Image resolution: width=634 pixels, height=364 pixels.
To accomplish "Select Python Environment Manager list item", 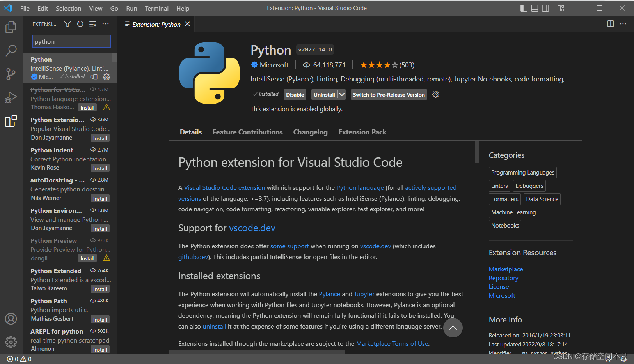I will click(x=69, y=219).
